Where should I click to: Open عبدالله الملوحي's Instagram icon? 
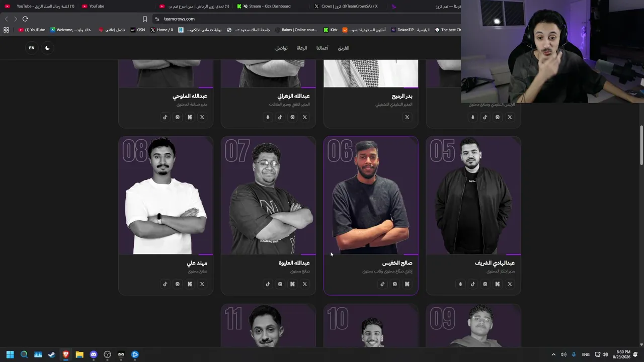click(177, 117)
